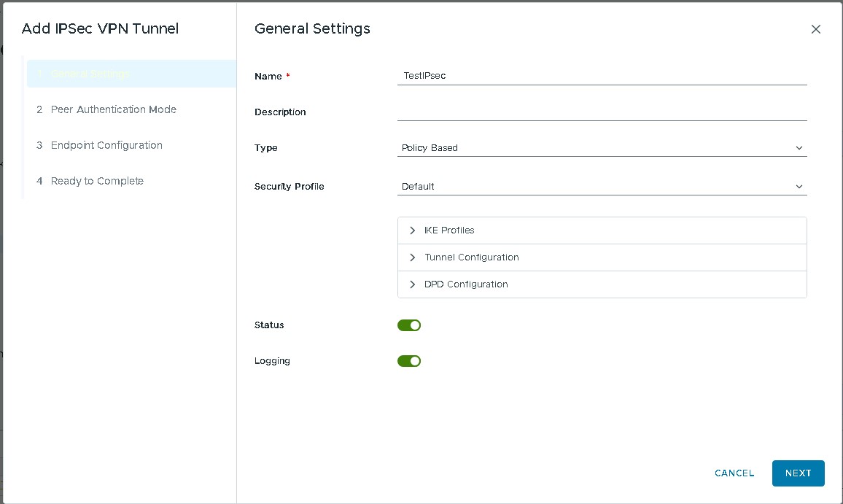Open the Ready to Complete step
843x504 pixels.
click(x=97, y=181)
